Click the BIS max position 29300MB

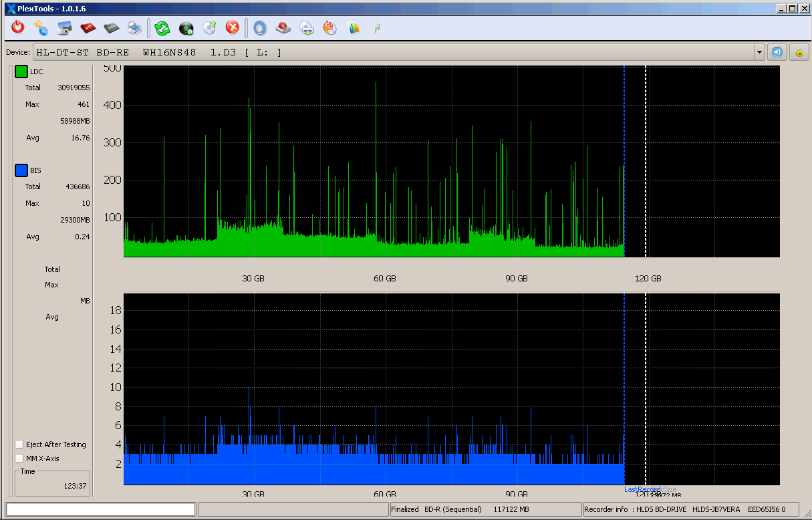point(75,220)
